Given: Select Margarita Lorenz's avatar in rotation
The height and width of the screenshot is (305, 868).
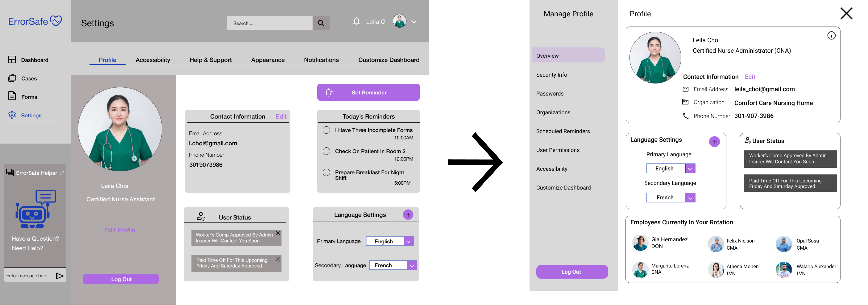Looking at the screenshot, I should click(640, 269).
